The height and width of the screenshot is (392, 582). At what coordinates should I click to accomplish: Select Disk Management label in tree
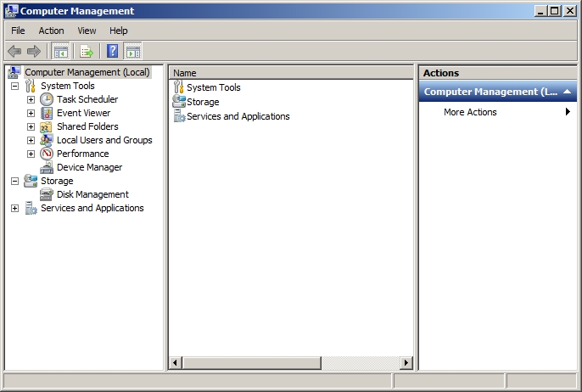[x=92, y=194]
